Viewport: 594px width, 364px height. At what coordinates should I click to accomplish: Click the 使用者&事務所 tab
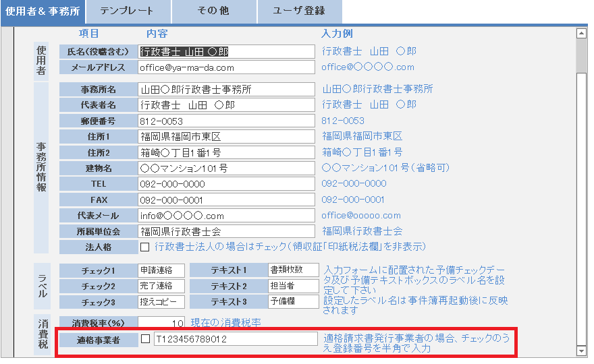[43, 11]
